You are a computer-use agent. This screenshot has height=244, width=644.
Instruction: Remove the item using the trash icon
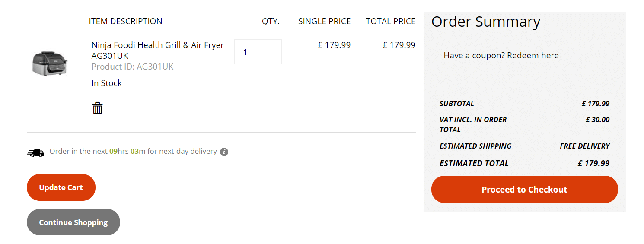pyautogui.click(x=98, y=108)
